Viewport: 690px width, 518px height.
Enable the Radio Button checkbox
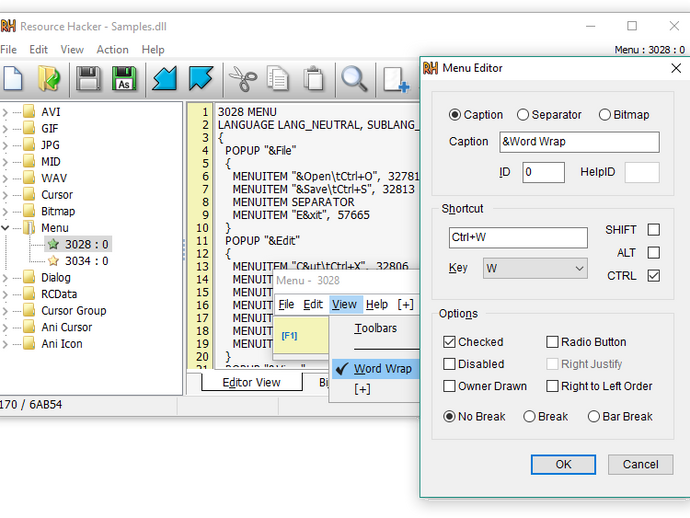click(552, 342)
